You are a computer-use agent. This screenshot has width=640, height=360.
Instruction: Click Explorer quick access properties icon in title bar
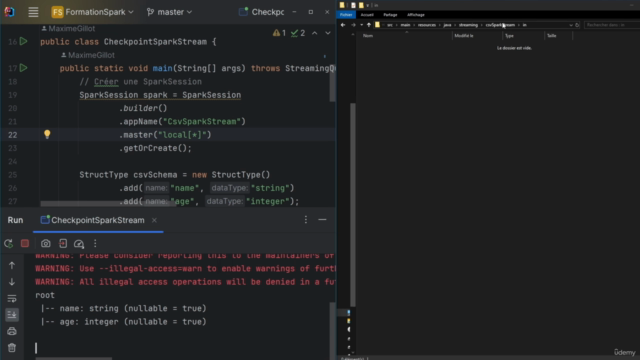tap(353, 5)
